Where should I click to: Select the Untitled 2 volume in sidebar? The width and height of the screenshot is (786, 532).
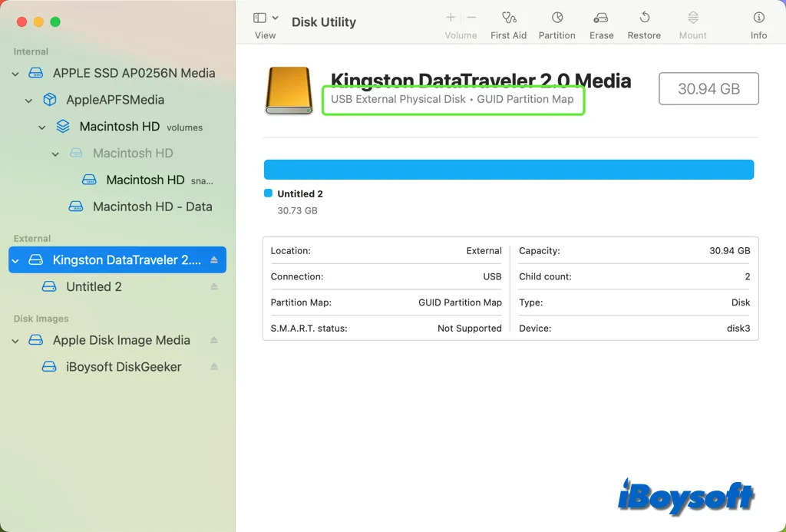pos(94,287)
